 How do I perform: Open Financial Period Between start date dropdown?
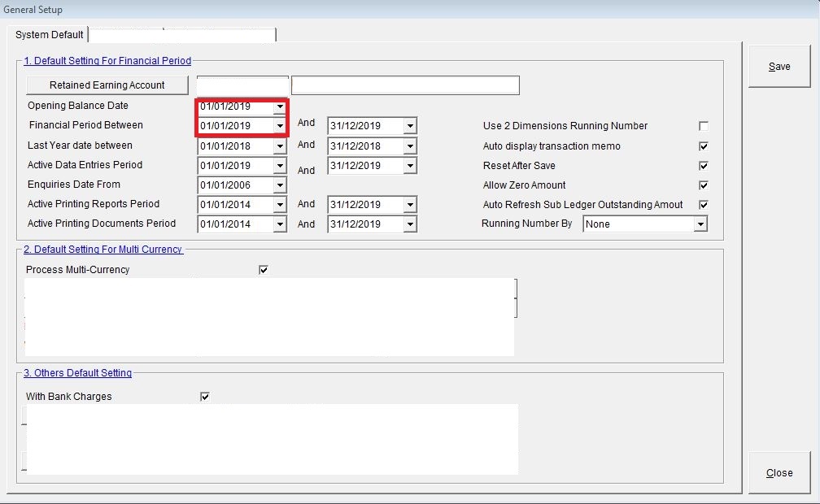tap(280, 126)
